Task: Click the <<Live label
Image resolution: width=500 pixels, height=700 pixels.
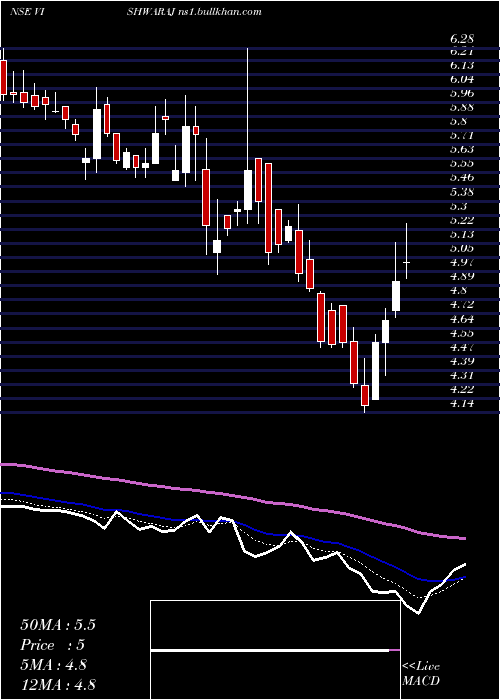Action: (421, 667)
